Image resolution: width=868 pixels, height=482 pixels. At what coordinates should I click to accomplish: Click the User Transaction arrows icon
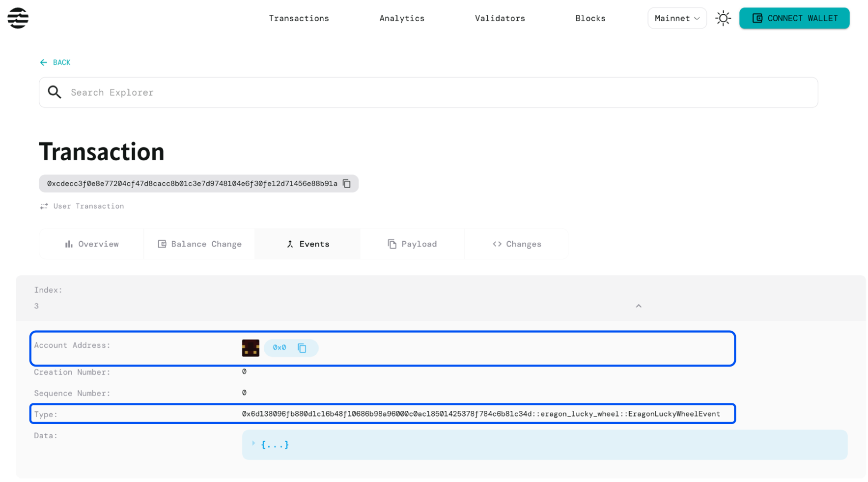(43, 206)
